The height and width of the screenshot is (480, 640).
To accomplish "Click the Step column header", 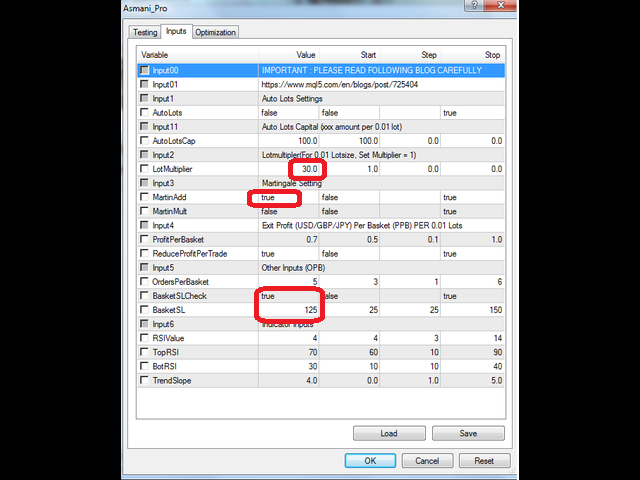I will (410, 55).
